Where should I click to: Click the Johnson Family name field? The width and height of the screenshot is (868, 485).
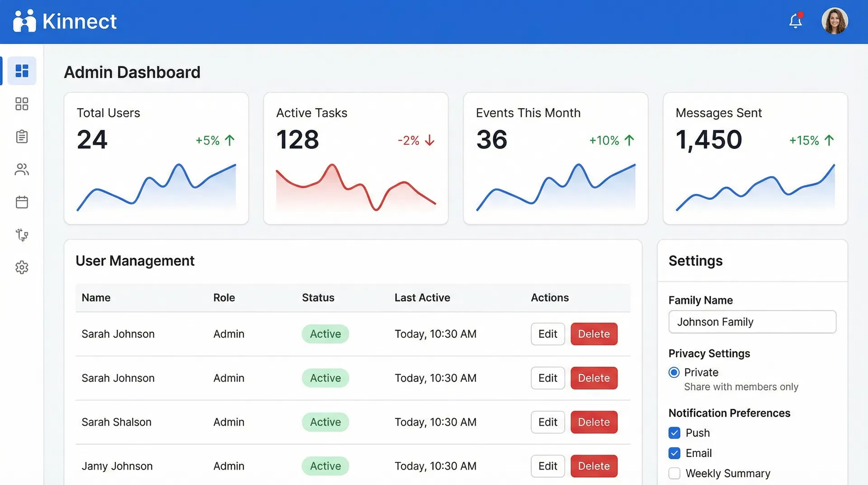(x=752, y=322)
